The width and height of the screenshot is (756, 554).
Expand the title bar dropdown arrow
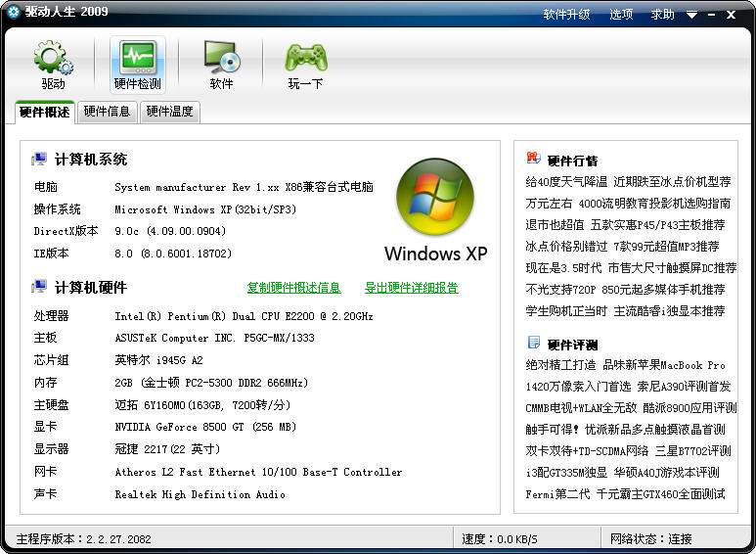pos(691,15)
